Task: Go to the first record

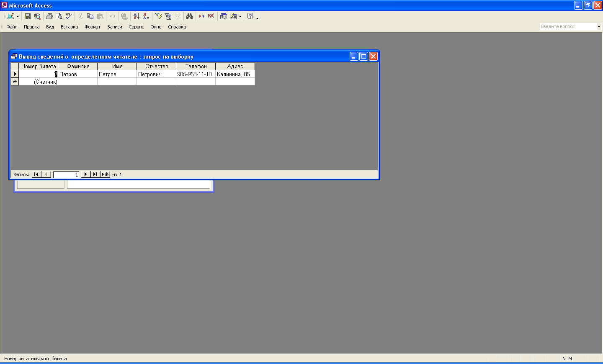Action: click(36, 174)
